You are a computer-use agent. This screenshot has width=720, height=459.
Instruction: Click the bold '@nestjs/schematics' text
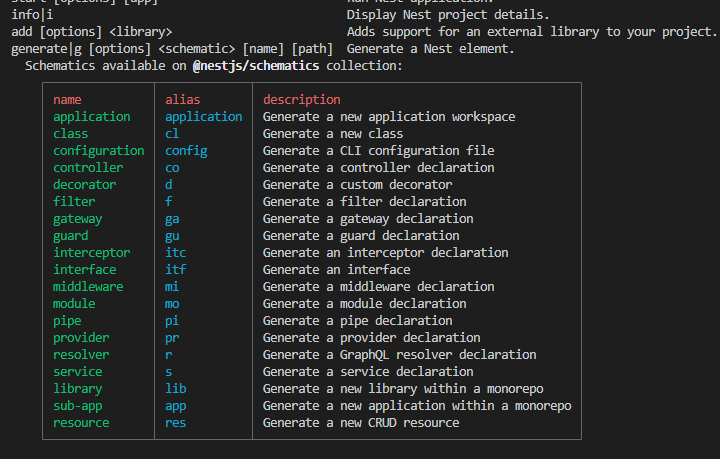click(256, 66)
